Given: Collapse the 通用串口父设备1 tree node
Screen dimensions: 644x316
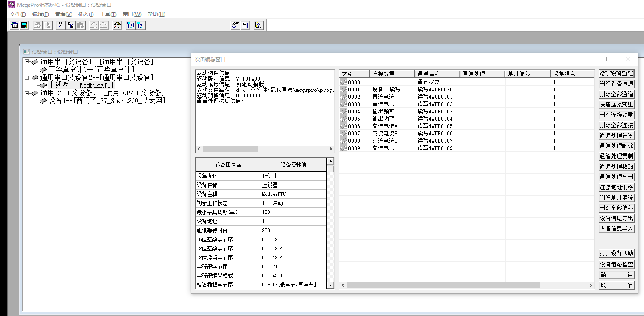Looking at the screenshot, I should coord(27,62).
